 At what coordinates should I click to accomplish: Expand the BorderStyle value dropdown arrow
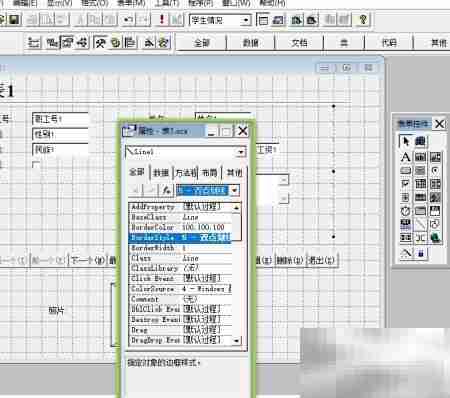click(235, 191)
